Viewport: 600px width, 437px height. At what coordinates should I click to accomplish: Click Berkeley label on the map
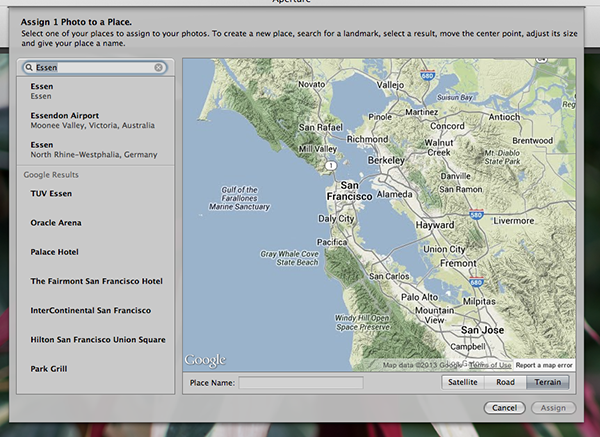[386, 160]
